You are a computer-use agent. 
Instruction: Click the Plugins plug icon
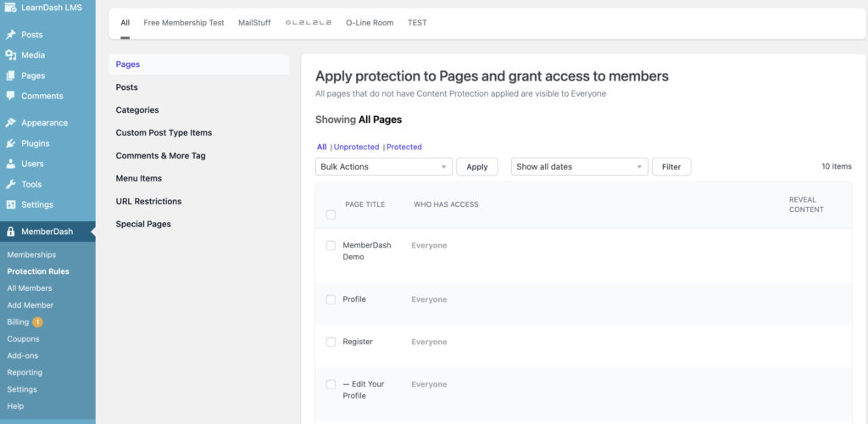point(10,143)
